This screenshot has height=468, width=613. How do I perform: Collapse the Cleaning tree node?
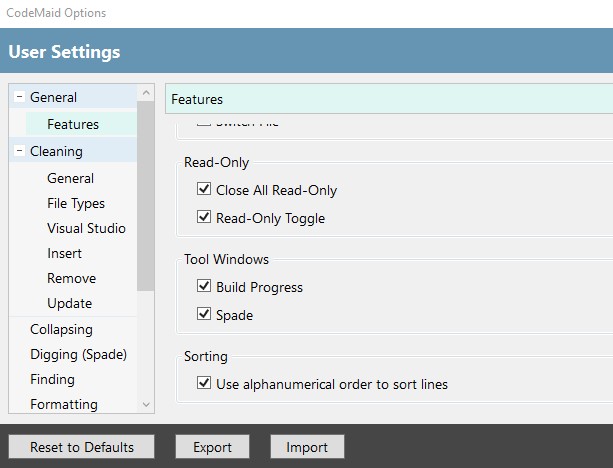(19, 151)
